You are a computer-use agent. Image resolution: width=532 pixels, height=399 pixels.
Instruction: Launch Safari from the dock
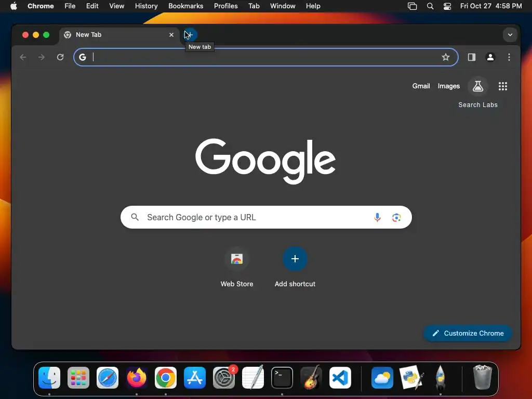tap(108, 378)
